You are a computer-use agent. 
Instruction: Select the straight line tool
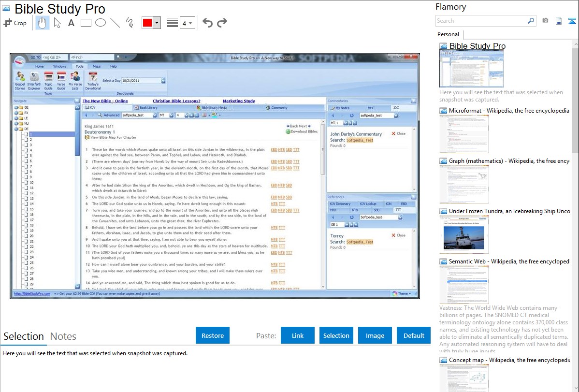115,23
